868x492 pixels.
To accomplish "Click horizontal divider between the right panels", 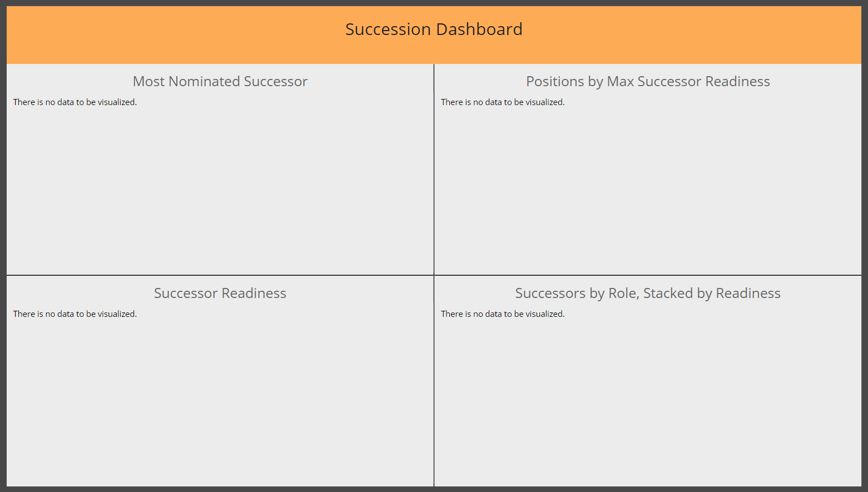I will pyautogui.click(x=648, y=275).
